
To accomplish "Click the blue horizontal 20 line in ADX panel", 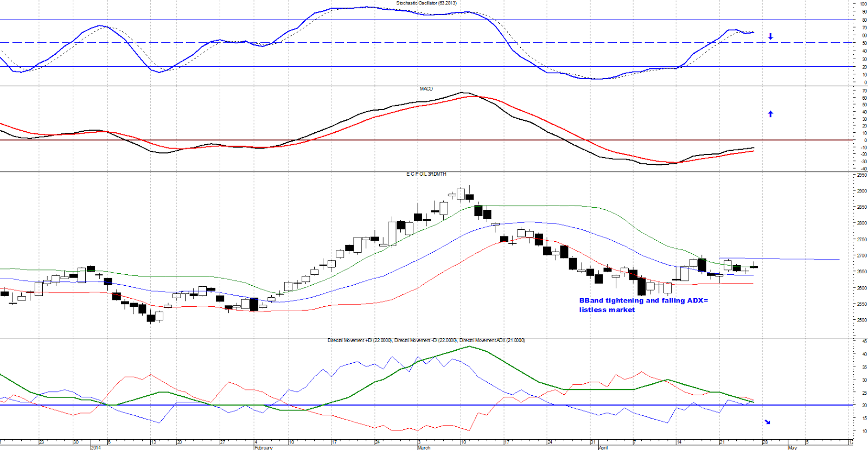I will (426, 405).
